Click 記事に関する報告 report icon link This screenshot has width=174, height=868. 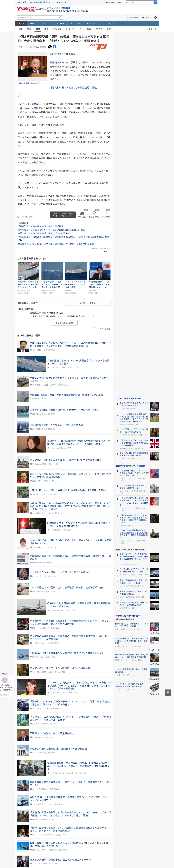[x=26, y=217]
